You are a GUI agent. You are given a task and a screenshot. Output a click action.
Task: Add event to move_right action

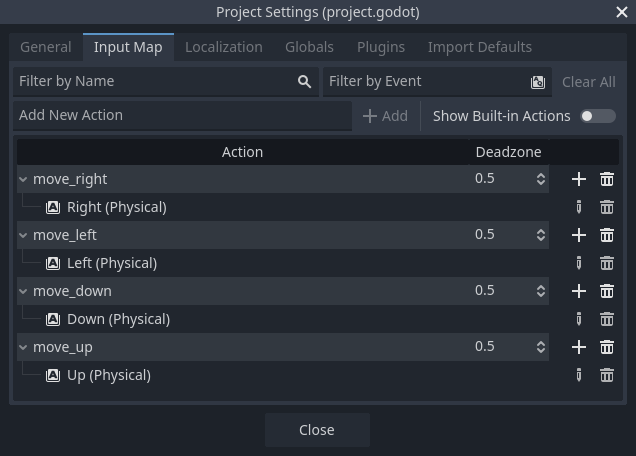coord(578,179)
